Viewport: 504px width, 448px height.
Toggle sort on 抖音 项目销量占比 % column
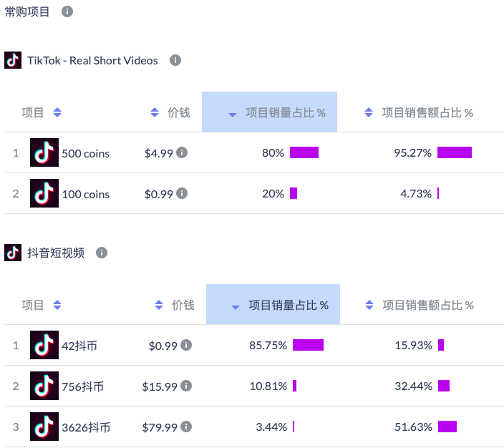280,305
